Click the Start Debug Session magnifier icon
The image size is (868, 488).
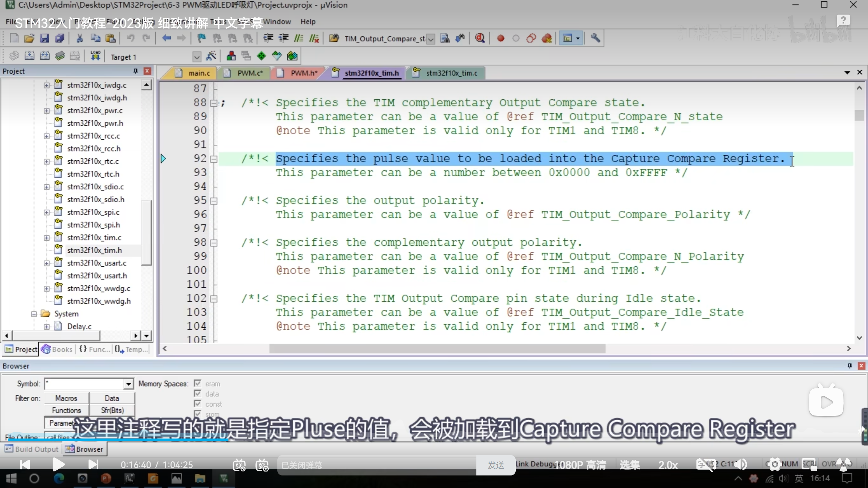point(480,38)
